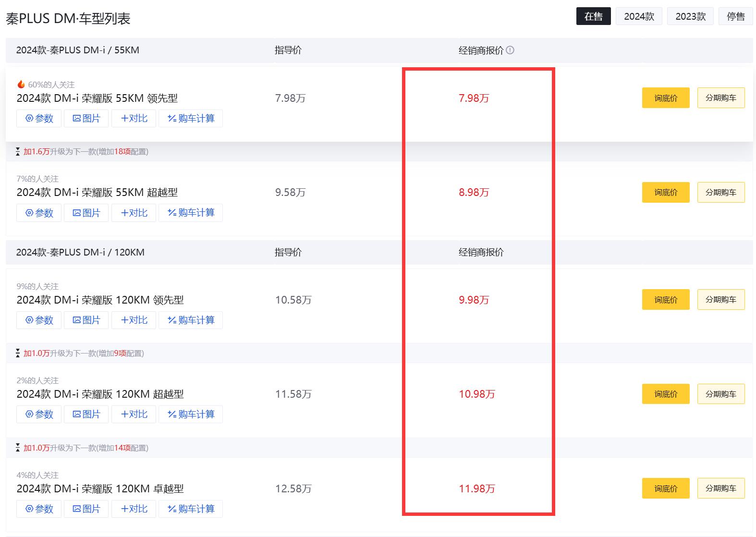Add 120KM 卓越型 to 对比
The image size is (756, 537).
[x=134, y=509]
